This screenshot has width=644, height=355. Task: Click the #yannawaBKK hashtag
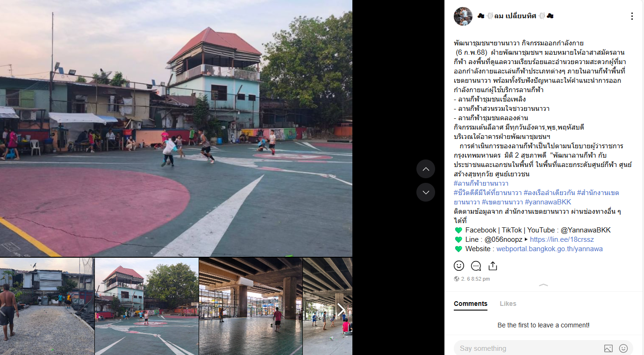pos(548,202)
